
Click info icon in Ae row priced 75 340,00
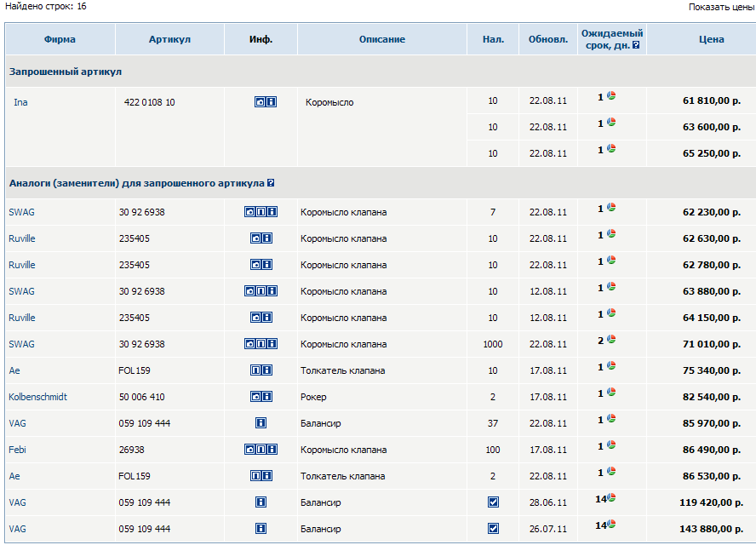[266, 370]
